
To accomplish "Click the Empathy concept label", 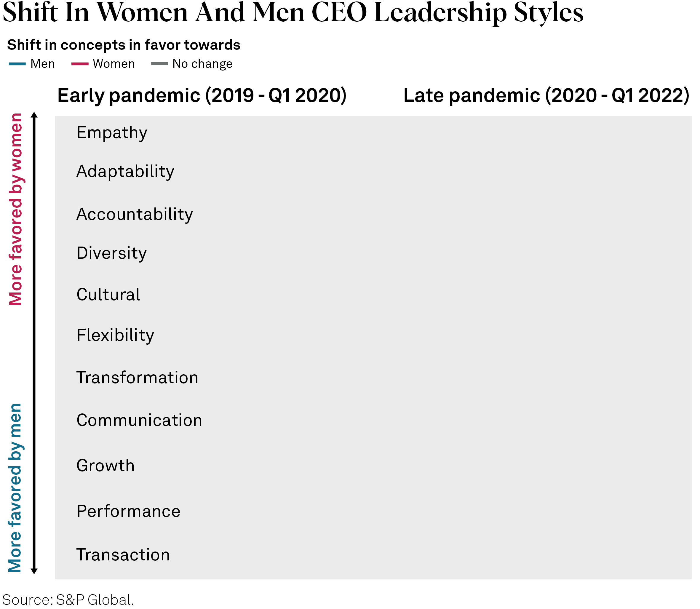I will [x=112, y=133].
